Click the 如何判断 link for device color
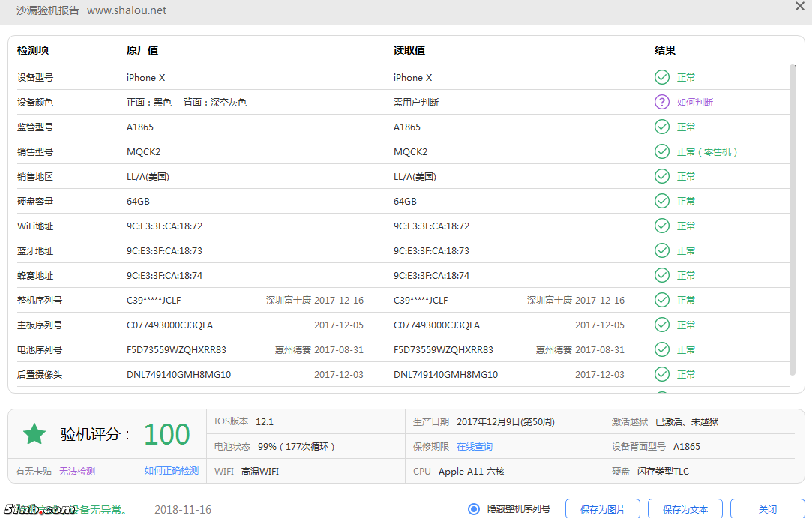Image resolution: width=812 pixels, height=518 pixels. 695,102
